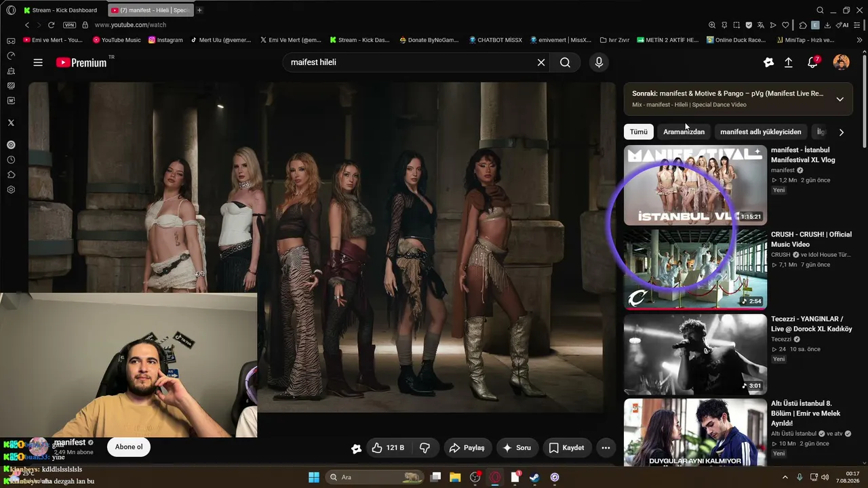
Task: Add page to bookmarks heart icon
Action: click(785, 25)
